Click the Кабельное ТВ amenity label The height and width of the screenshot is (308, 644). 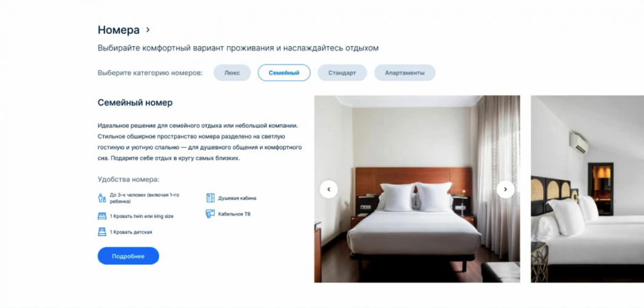pyautogui.click(x=234, y=214)
